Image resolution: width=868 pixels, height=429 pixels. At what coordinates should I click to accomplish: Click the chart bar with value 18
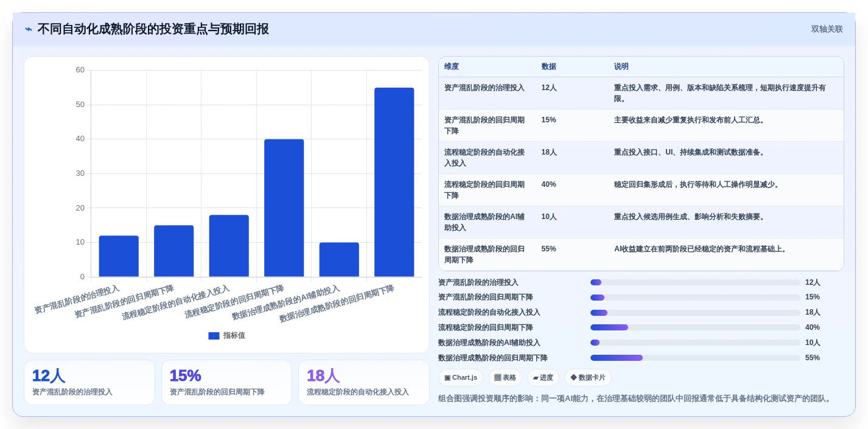[229, 246]
